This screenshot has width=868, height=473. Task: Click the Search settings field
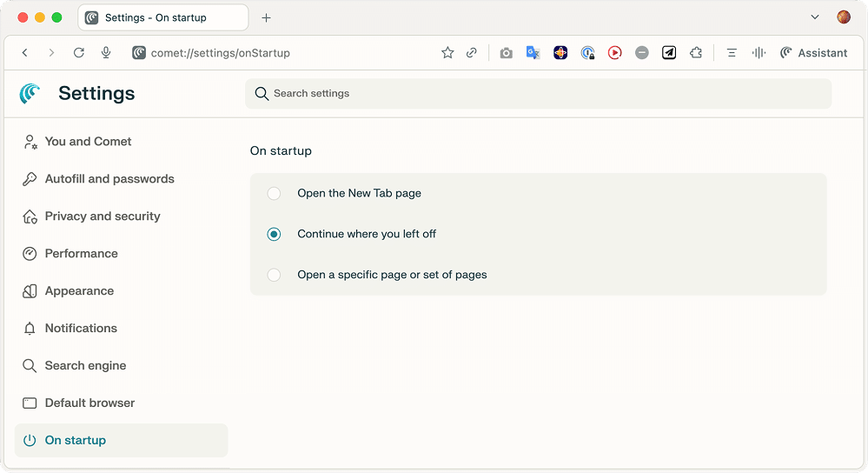538,94
